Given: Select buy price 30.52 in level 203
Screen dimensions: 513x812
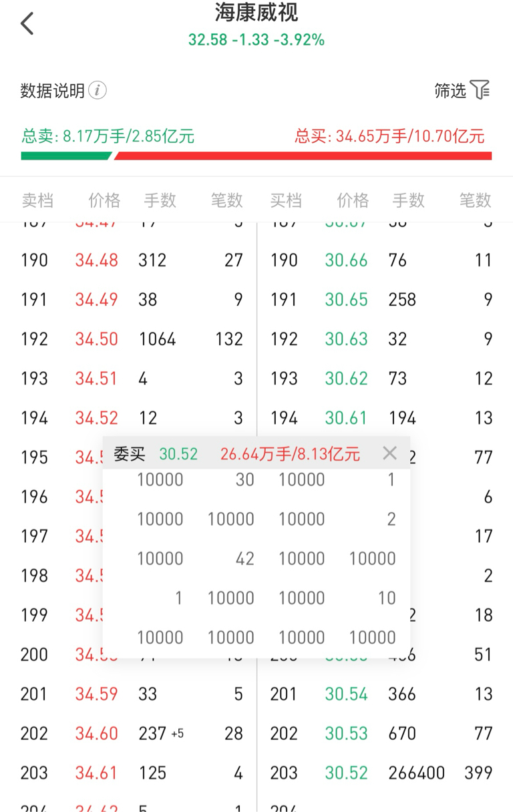Looking at the screenshot, I should pos(346,773).
